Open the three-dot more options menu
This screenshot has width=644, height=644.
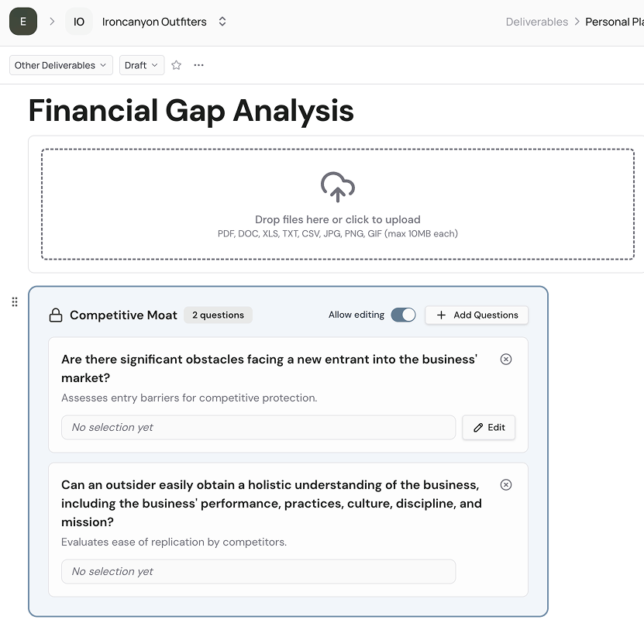click(x=199, y=65)
